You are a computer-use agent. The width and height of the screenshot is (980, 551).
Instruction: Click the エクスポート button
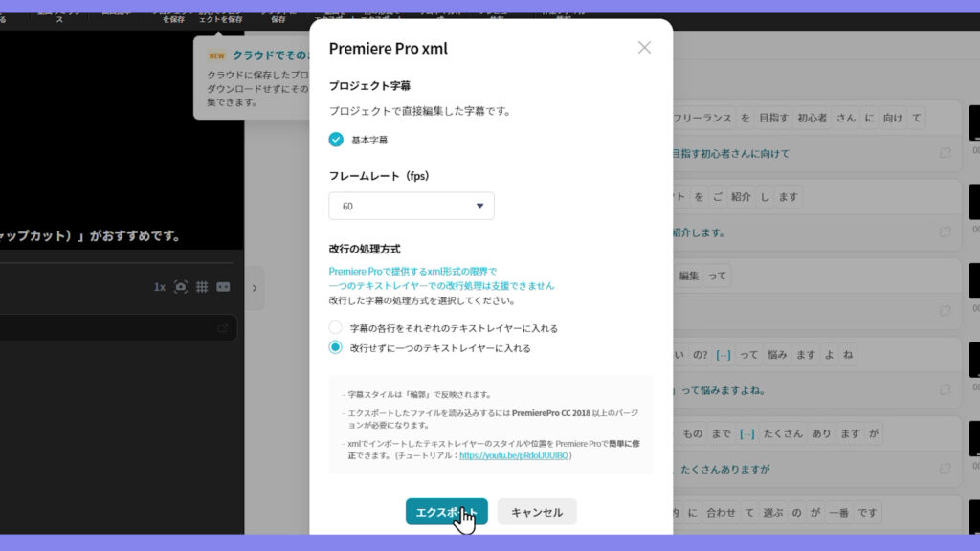(446, 512)
